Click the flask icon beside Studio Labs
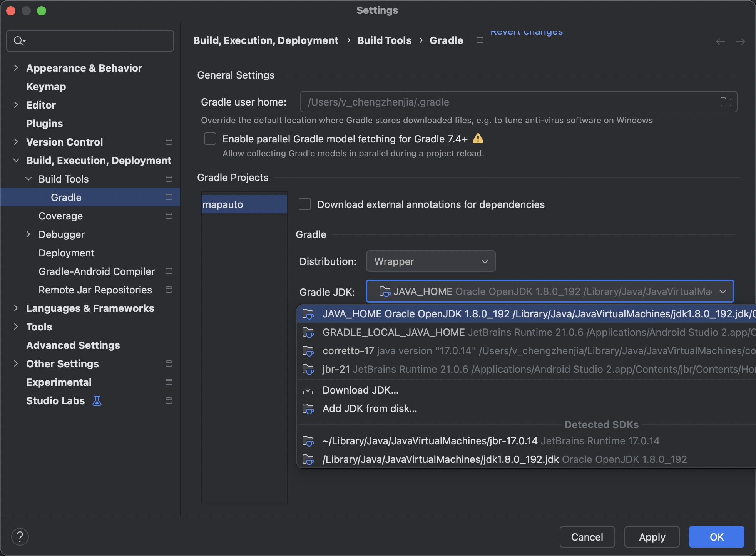The height and width of the screenshot is (556, 756). pos(96,400)
